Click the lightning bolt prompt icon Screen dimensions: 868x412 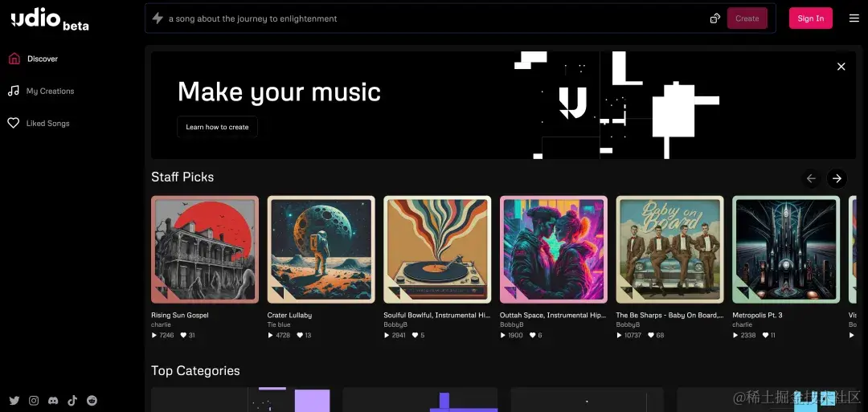158,18
